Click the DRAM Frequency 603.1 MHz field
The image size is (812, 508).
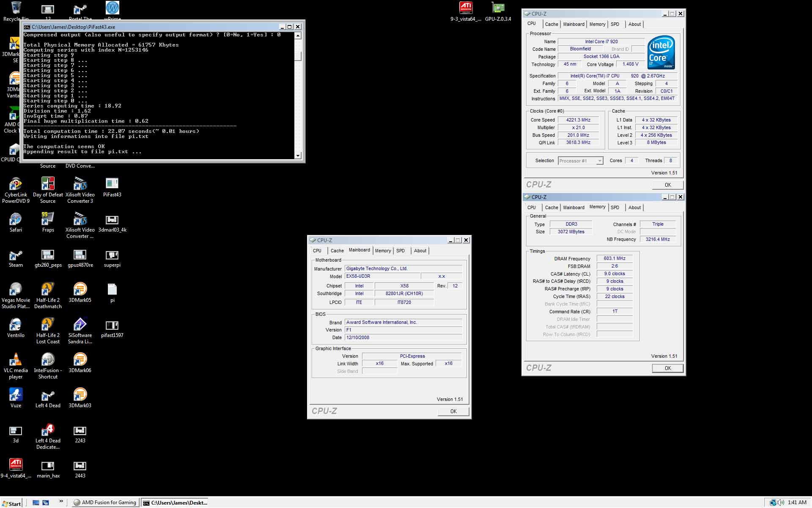[614, 259]
